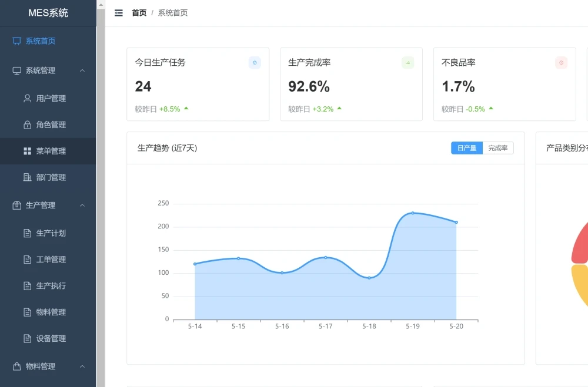Click the lock icon for 角色管理

(27, 124)
